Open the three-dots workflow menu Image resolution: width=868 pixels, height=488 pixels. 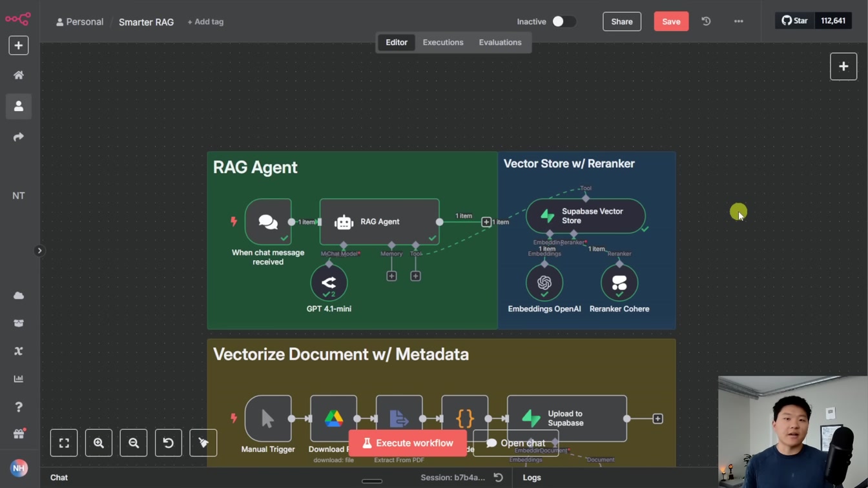coord(738,21)
